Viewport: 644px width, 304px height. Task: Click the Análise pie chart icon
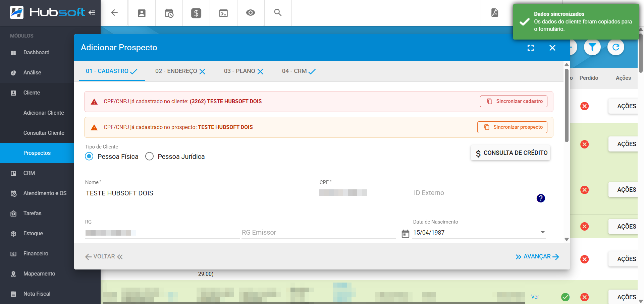[x=13, y=73]
